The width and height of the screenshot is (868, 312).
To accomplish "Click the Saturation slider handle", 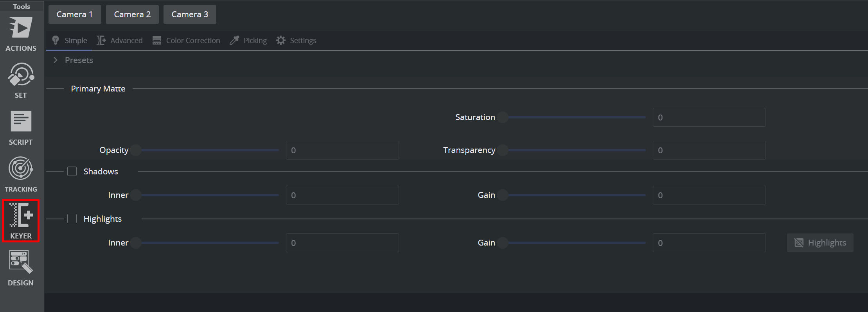I will pos(503,117).
